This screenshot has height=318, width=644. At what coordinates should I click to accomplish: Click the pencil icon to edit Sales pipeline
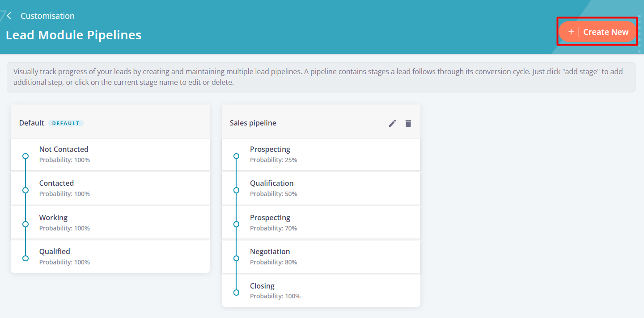pyautogui.click(x=392, y=123)
